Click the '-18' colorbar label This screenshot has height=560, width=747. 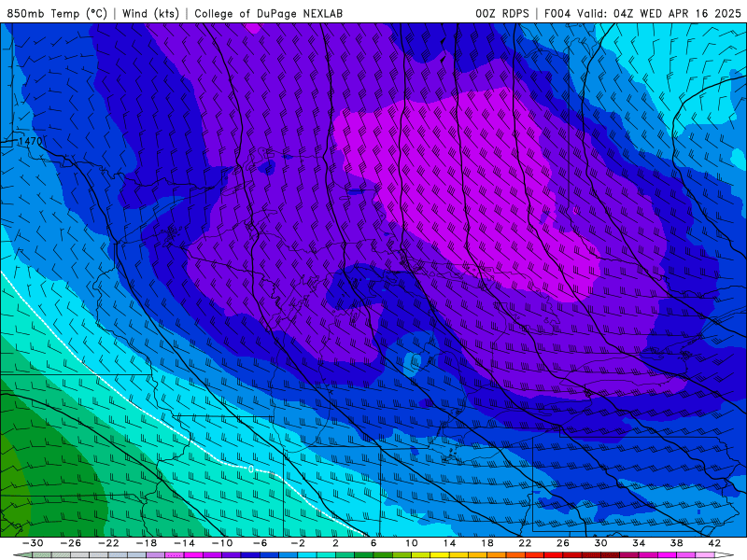(147, 543)
